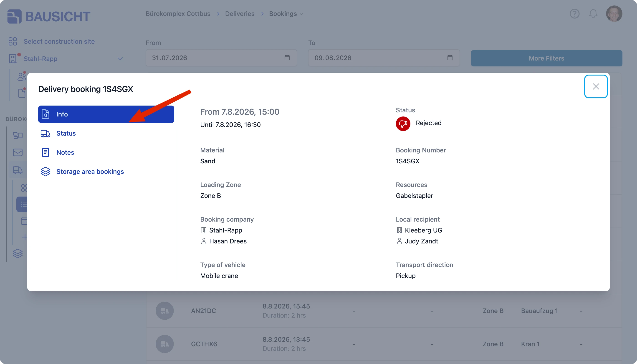Viewport: 637px width, 364px height.
Task: Click the From date field 31.07.2026
Action: (x=221, y=58)
